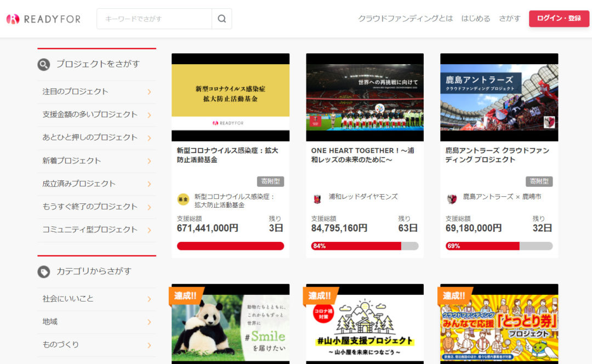
Task: Click the READYFOR logo
Action: point(43,19)
